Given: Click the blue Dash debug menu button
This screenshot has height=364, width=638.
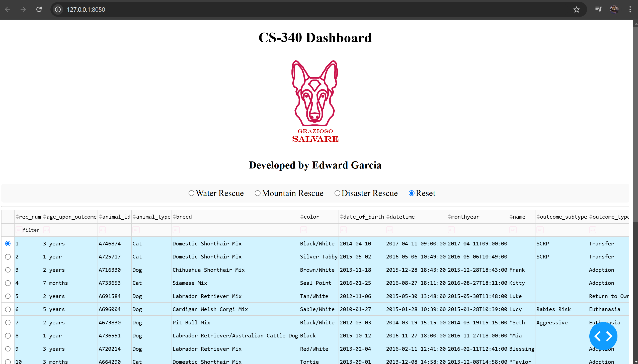Looking at the screenshot, I should click(603, 336).
